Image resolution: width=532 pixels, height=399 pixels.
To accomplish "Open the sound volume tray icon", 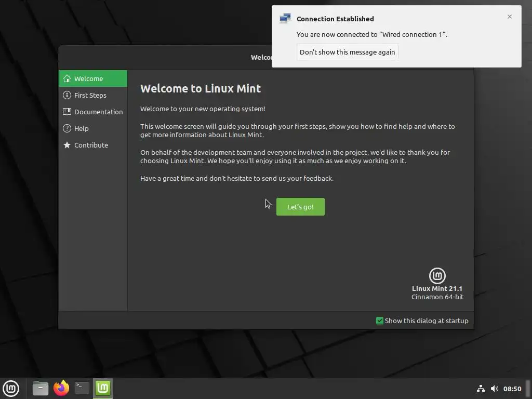I will (x=495, y=389).
